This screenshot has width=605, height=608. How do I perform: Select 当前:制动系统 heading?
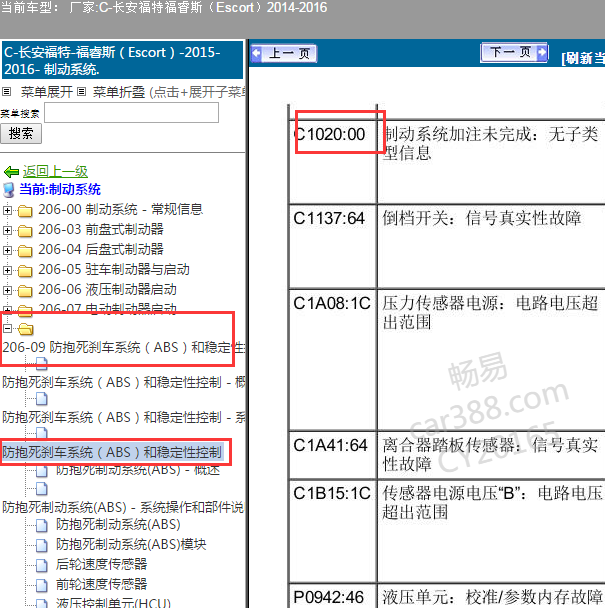click(60, 190)
